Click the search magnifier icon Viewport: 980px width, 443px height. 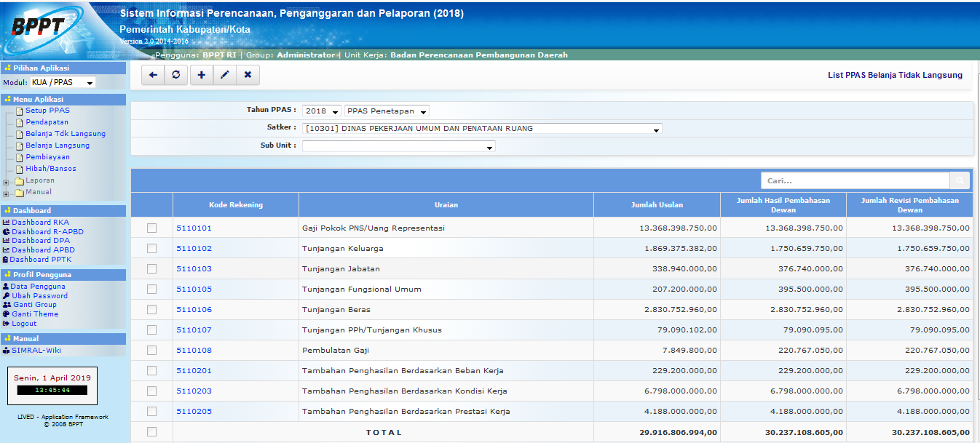tap(960, 180)
